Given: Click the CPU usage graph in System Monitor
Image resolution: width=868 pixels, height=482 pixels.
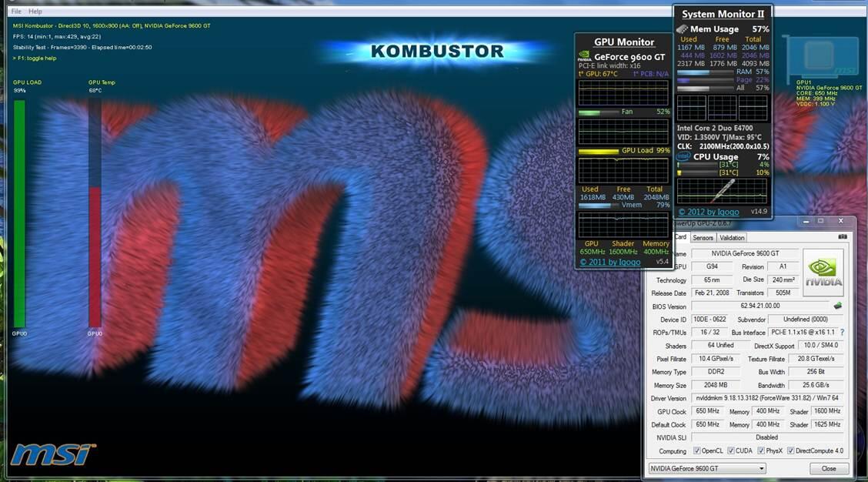Looking at the screenshot, I should point(722,191).
